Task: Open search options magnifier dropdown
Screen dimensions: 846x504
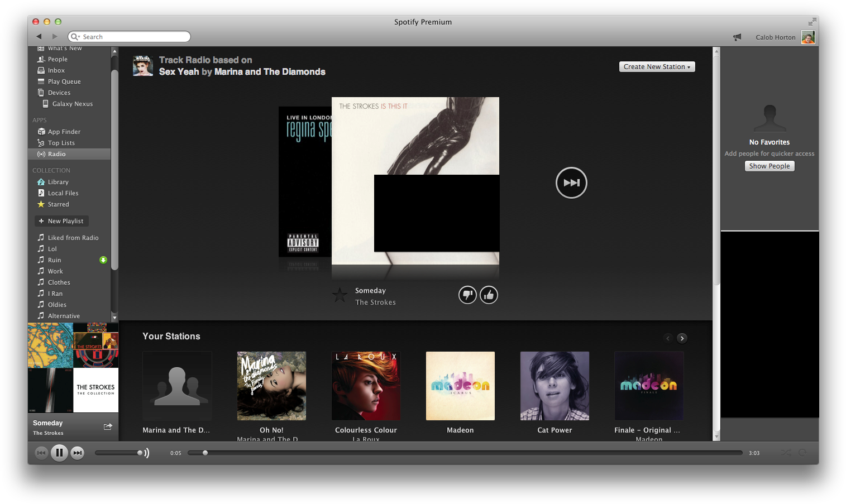Action: pyautogui.click(x=75, y=36)
